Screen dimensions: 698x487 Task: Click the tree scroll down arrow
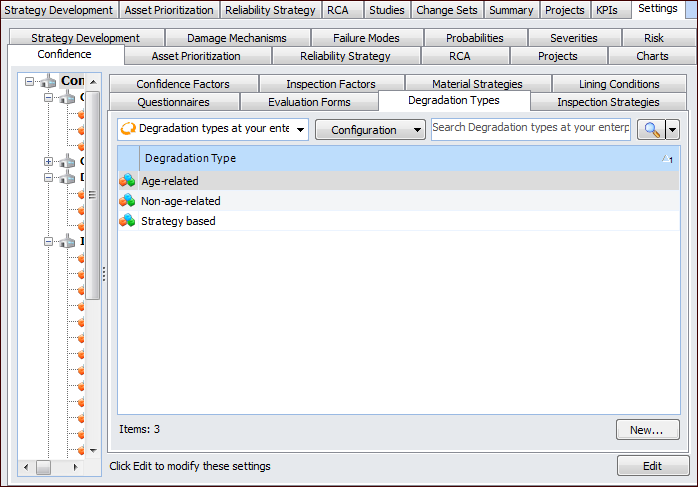coord(93,450)
